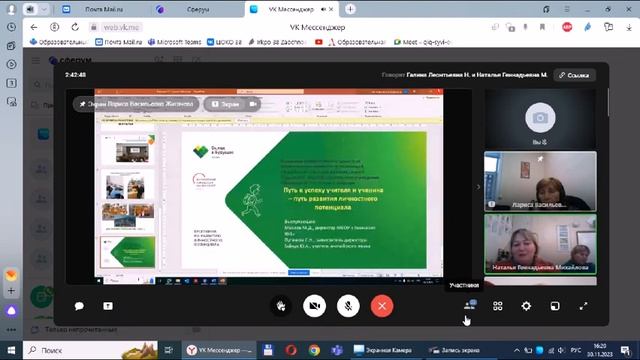Click the taskbar Поиск search box
Viewport: 640px width, 360px height.
[x=90, y=350]
